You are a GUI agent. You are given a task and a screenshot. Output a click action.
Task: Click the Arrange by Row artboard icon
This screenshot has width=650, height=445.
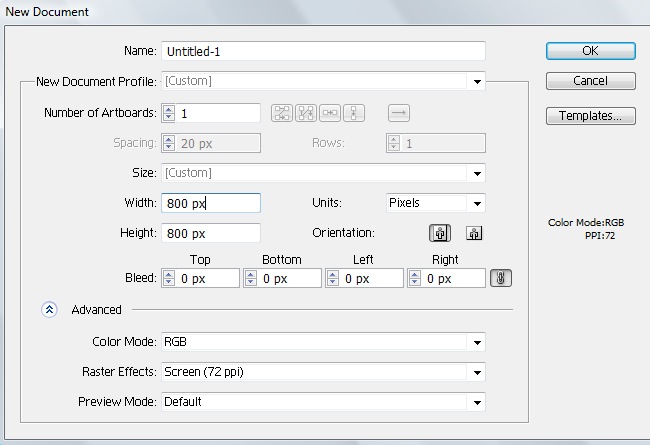(x=330, y=113)
